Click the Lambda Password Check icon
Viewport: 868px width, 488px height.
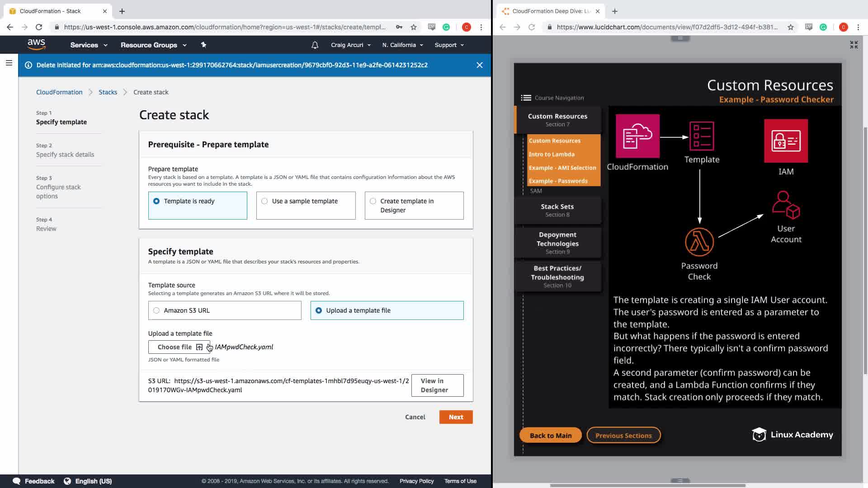pos(699,242)
